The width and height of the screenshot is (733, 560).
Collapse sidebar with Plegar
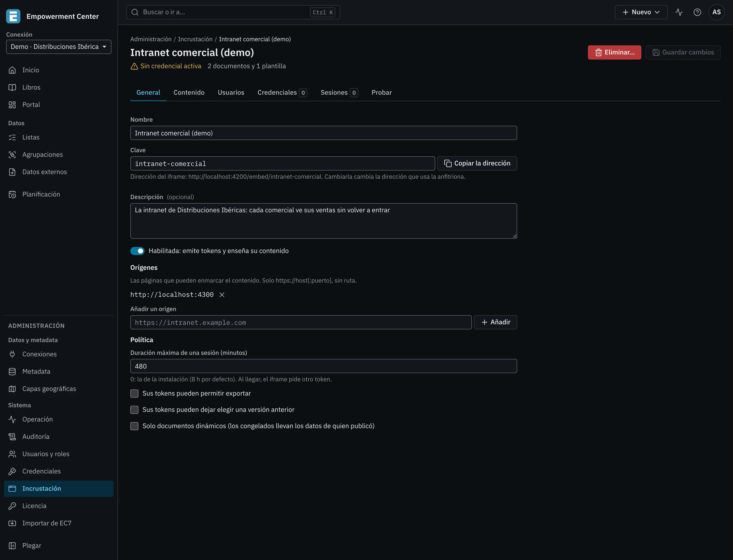(x=59, y=546)
